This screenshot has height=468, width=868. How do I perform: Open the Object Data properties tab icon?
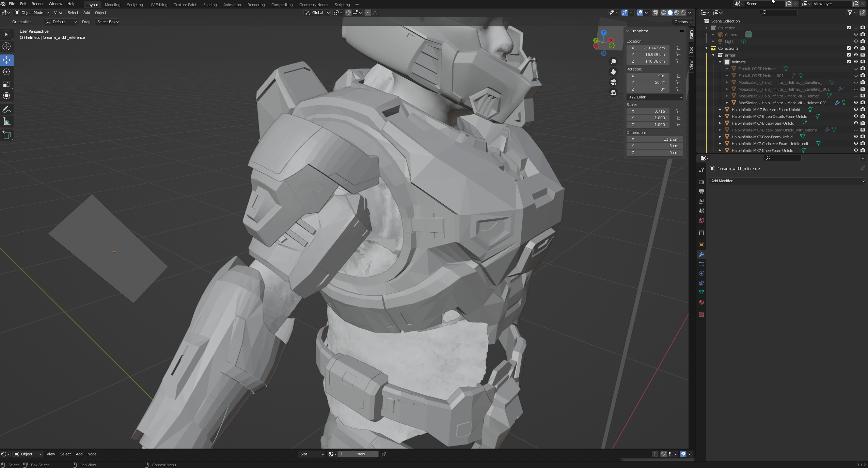[701, 293]
